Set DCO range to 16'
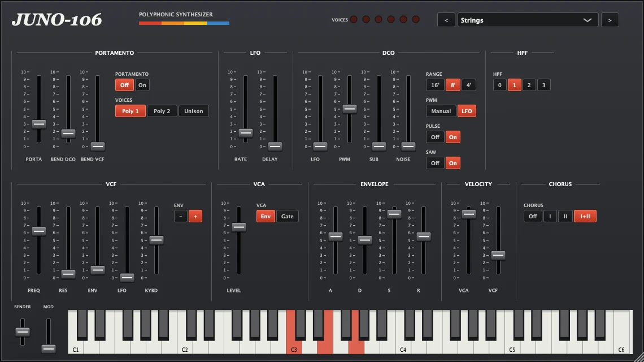644x362 pixels. [435, 85]
